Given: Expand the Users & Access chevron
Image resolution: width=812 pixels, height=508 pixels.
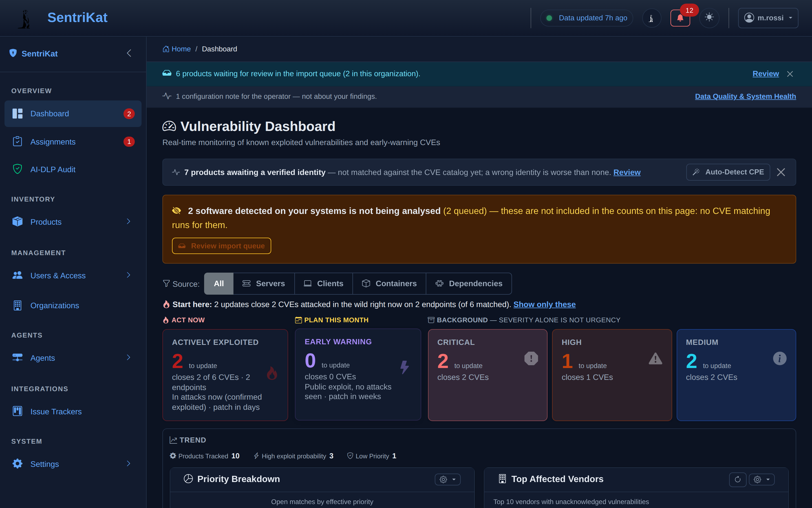Looking at the screenshot, I should (129, 275).
